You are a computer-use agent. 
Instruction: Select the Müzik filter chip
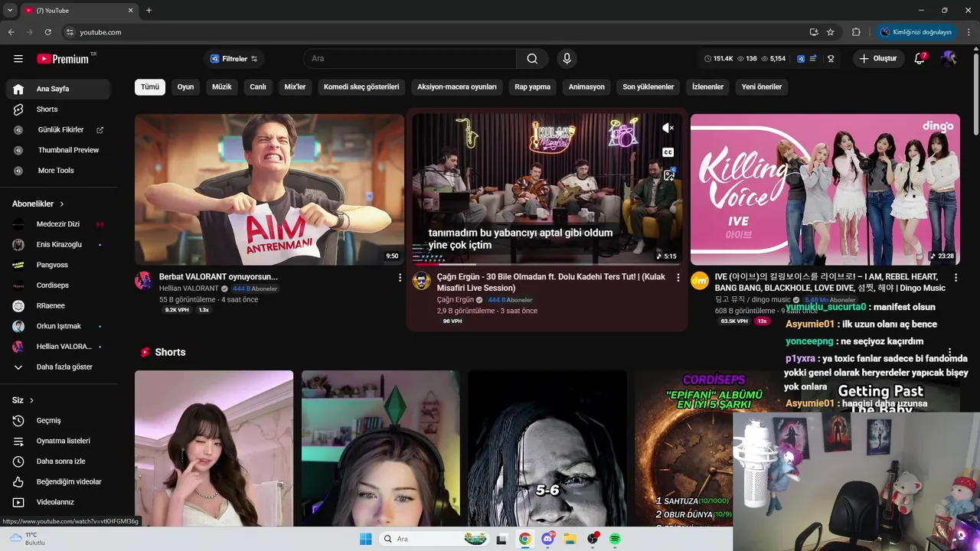(x=222, y=87)
